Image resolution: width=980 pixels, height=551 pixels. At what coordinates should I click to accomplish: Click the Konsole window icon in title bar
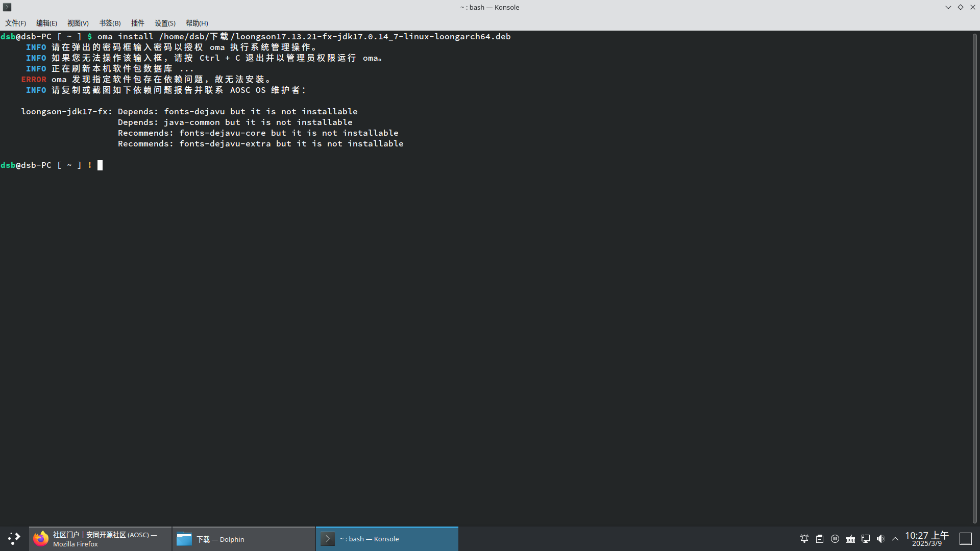pos(7,7)
